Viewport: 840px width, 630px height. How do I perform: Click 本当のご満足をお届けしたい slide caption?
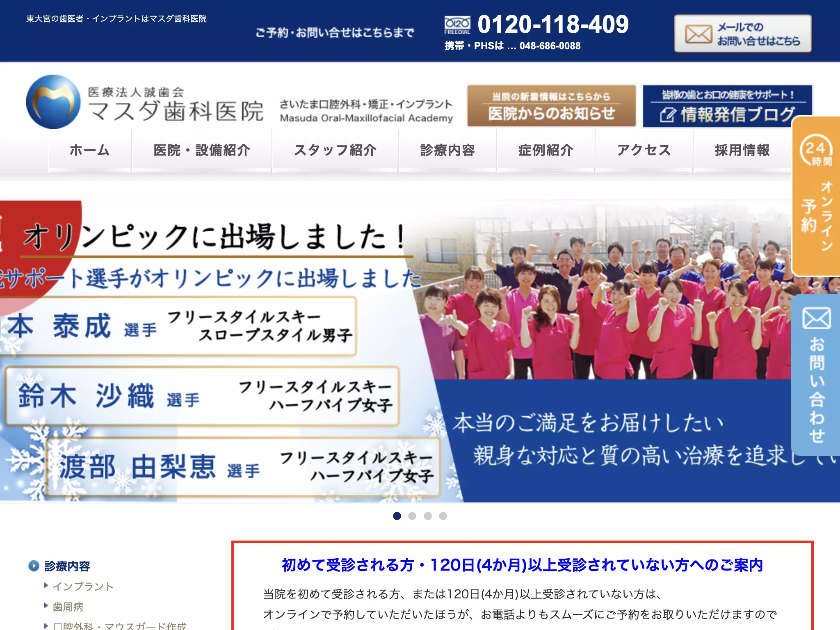coord(588,423)
